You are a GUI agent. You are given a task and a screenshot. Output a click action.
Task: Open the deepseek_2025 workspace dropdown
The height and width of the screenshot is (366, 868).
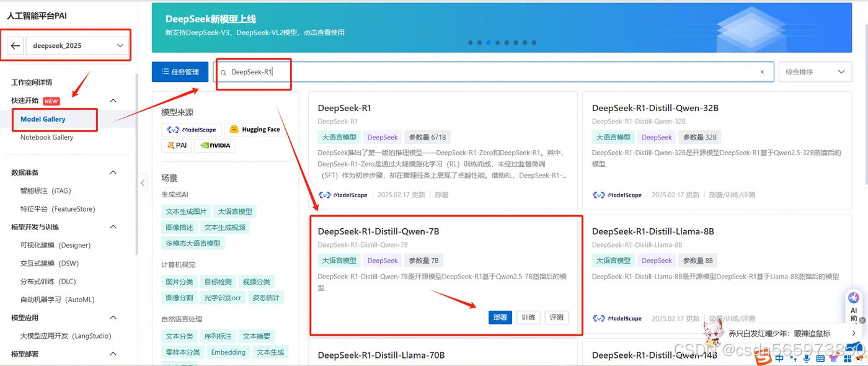77,45
